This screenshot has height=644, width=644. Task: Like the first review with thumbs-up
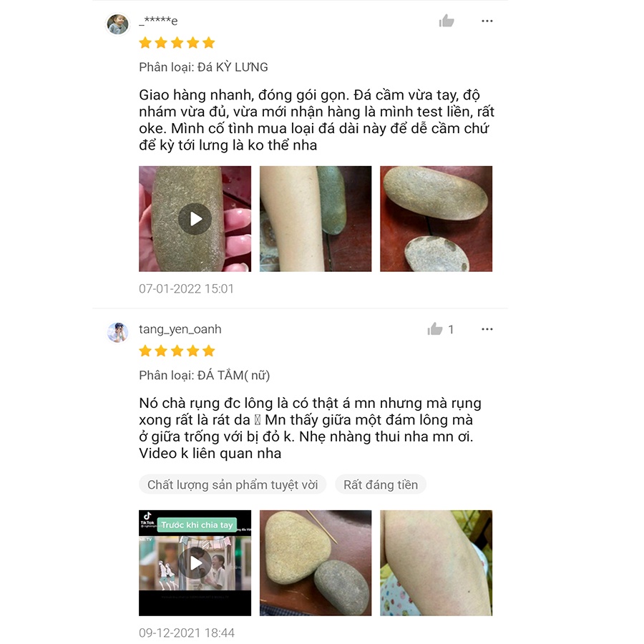tap(446, 21)
